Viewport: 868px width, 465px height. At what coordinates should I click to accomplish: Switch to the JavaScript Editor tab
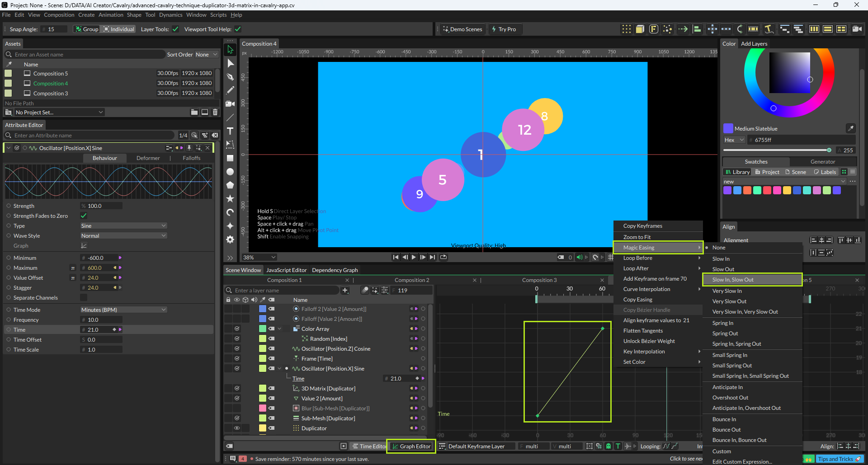[286, 270]
